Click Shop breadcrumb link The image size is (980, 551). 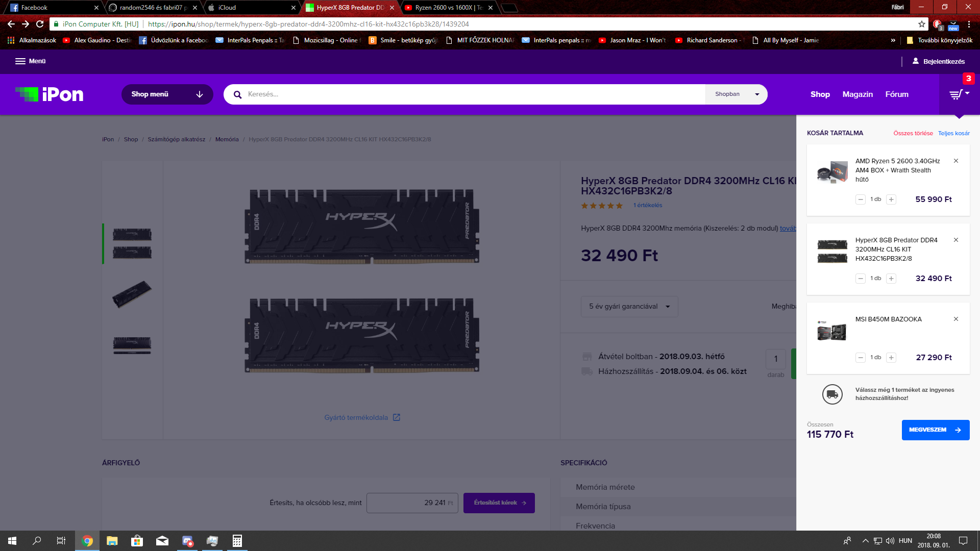tap(131, 139)
